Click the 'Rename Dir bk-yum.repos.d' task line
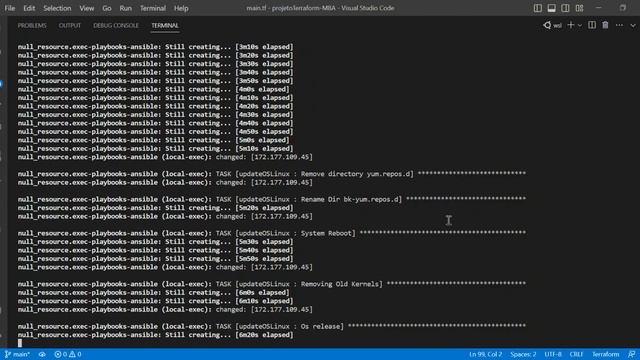Viewport: 640px width, 360px height. point(272,200)
